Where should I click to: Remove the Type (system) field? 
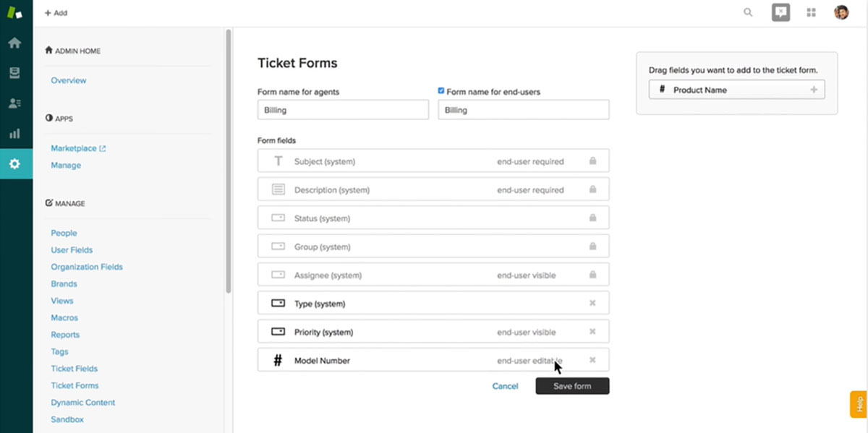tap(592, 304)
